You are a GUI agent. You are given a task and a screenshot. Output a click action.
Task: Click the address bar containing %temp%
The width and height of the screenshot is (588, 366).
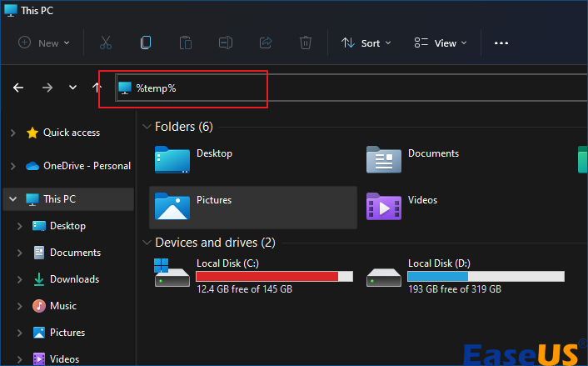200,88
